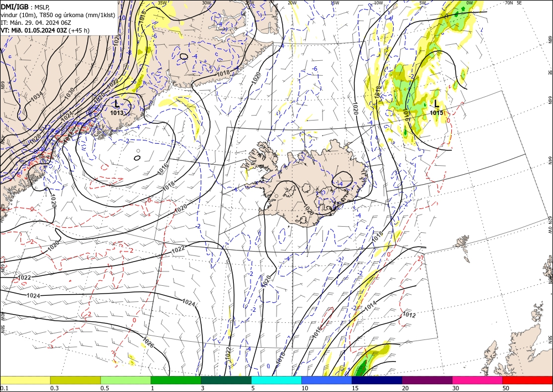Click the 30W longitude label
The width and height of the screenshot is (553, 392).
coord(207,3)
